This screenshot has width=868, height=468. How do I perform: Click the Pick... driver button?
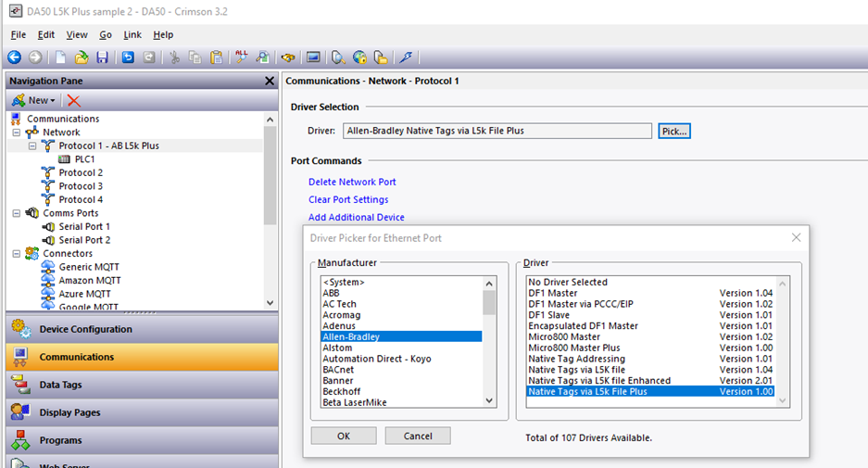click(x=674, y=132)
